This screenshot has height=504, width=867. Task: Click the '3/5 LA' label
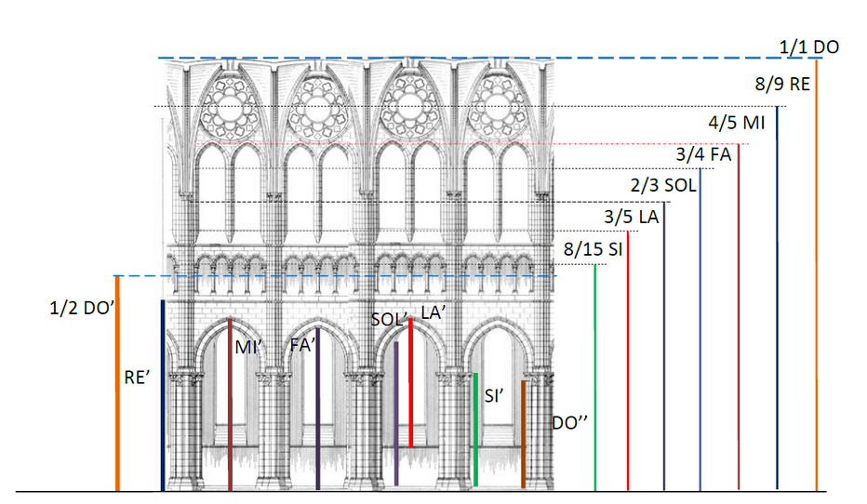click(x=632, y=217)
